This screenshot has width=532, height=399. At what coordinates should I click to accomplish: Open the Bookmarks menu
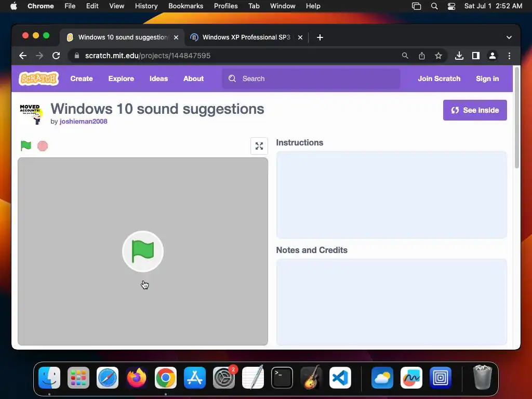point(185,6)
